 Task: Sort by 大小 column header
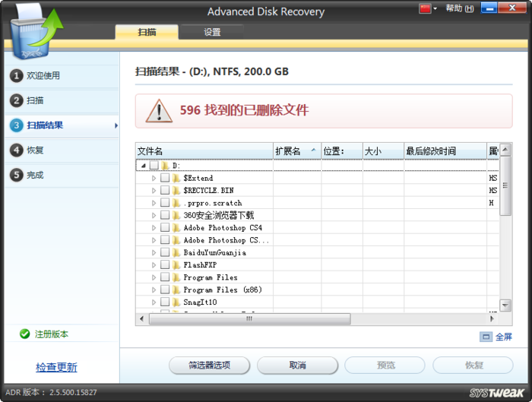[x=383, y=151]
